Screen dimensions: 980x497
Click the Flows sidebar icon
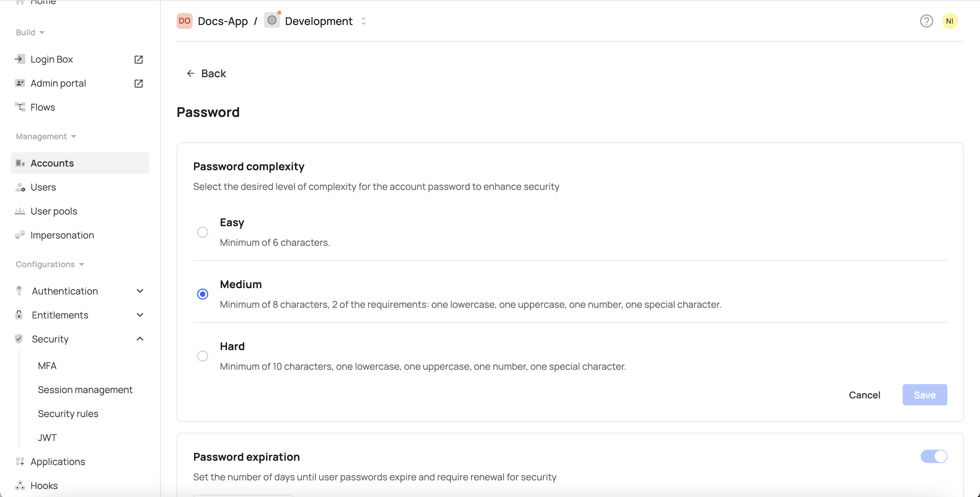(20, 107)
